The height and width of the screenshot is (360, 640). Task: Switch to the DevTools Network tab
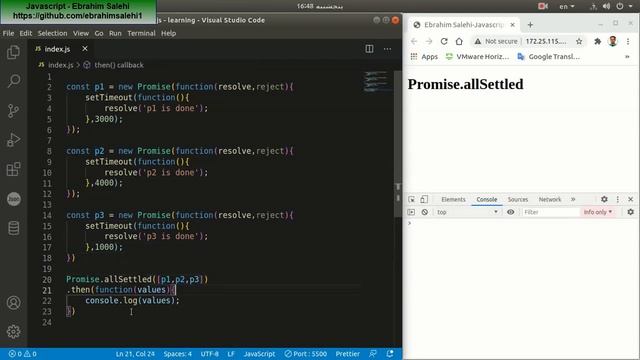coord(550,200)
